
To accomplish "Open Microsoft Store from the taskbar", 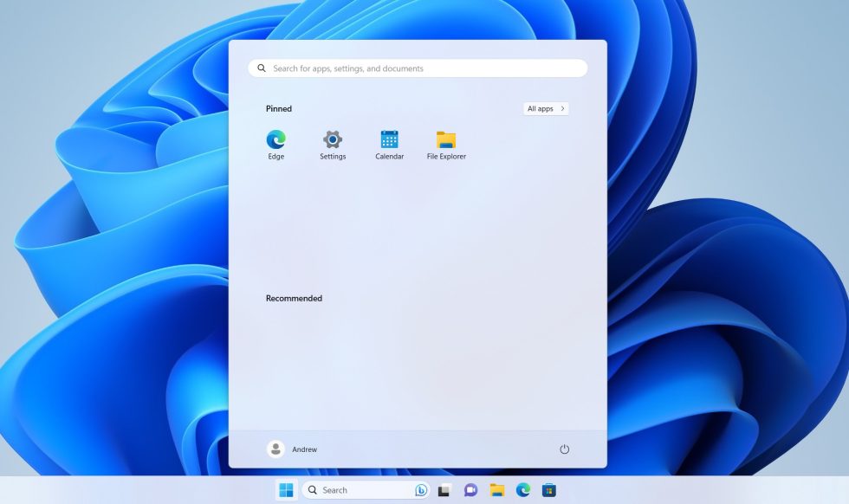I will pyautogui.click(x=547, y=489).
